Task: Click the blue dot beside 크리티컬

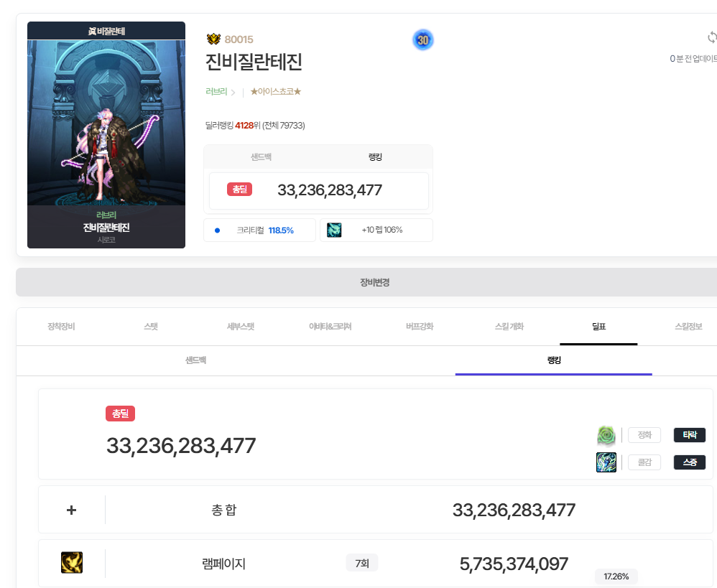Action: click(217, 230)
